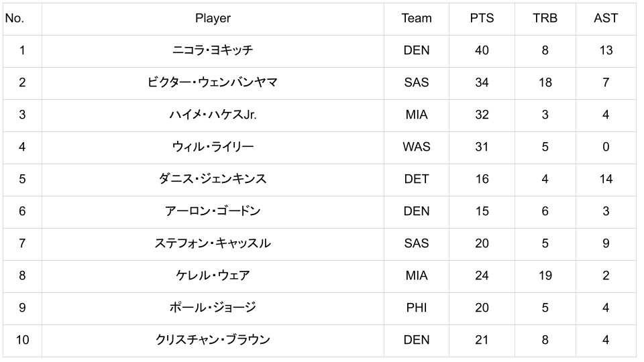Click the Player column header

tap(213, 18)
